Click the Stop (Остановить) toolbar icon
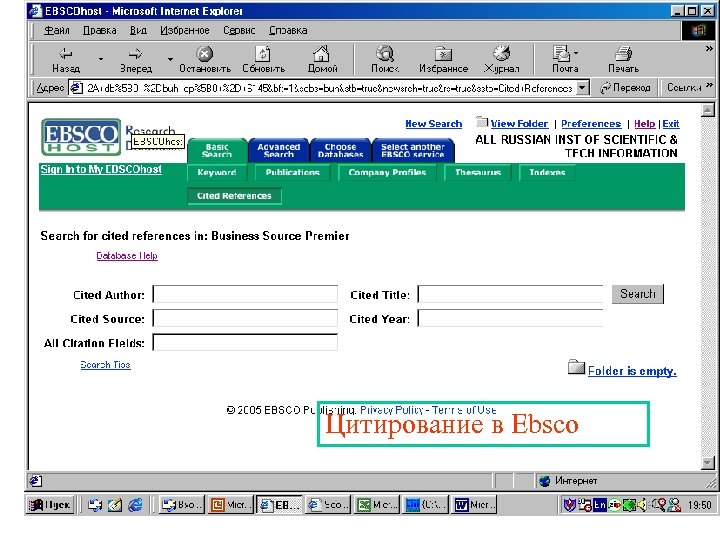This screenshot has width=720, height=540. [x=205, y=60]
